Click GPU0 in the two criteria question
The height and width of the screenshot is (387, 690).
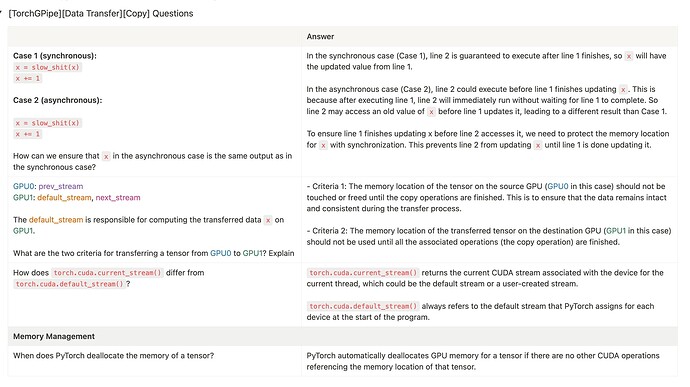(220, 253)
